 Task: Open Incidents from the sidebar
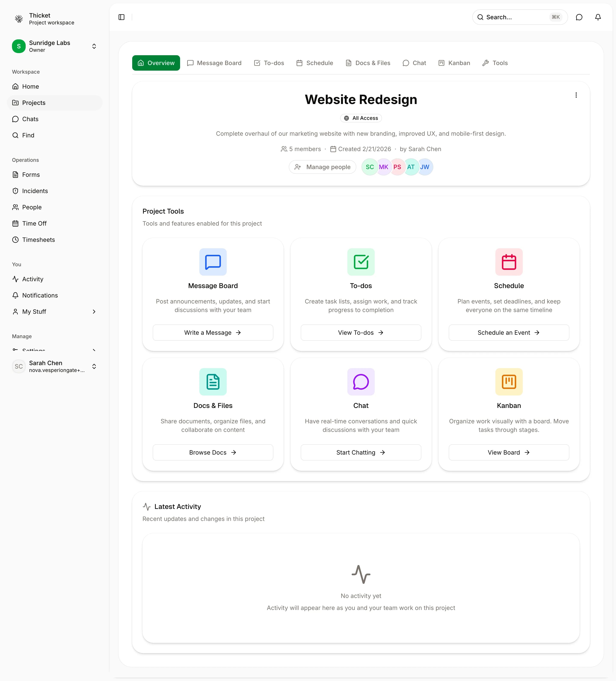tap(35, 191)
